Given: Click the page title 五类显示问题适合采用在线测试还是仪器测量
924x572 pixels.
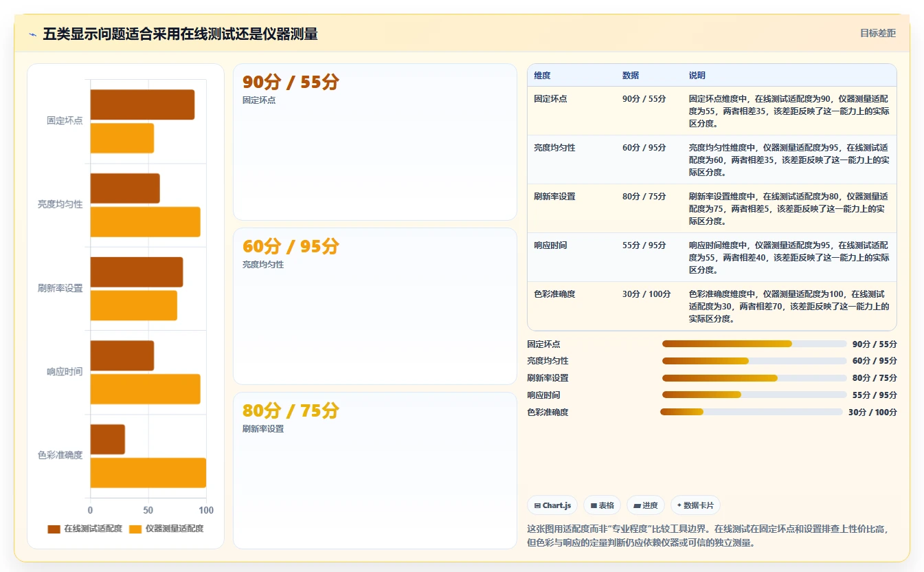Looking at the screenshot, I should 180,34.
